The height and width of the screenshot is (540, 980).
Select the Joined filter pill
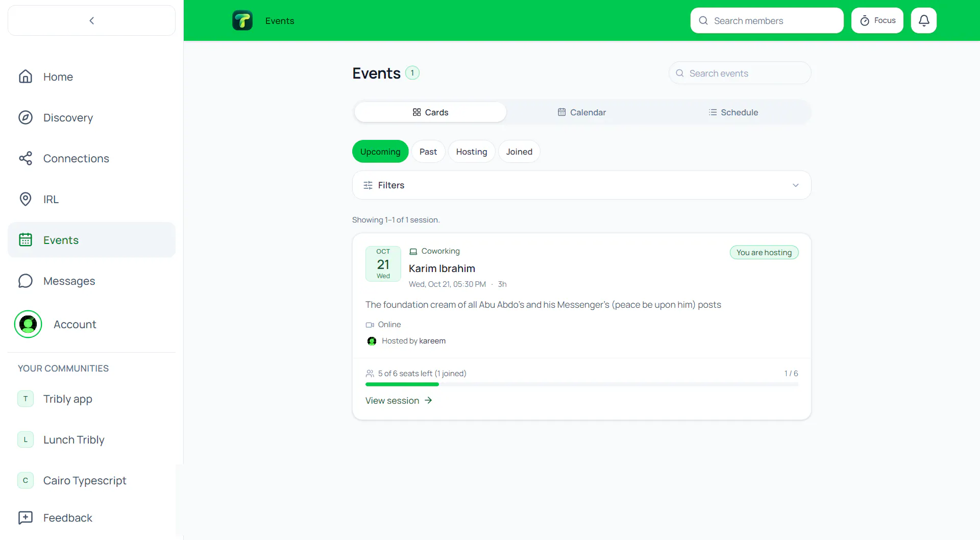coord(519,152)
